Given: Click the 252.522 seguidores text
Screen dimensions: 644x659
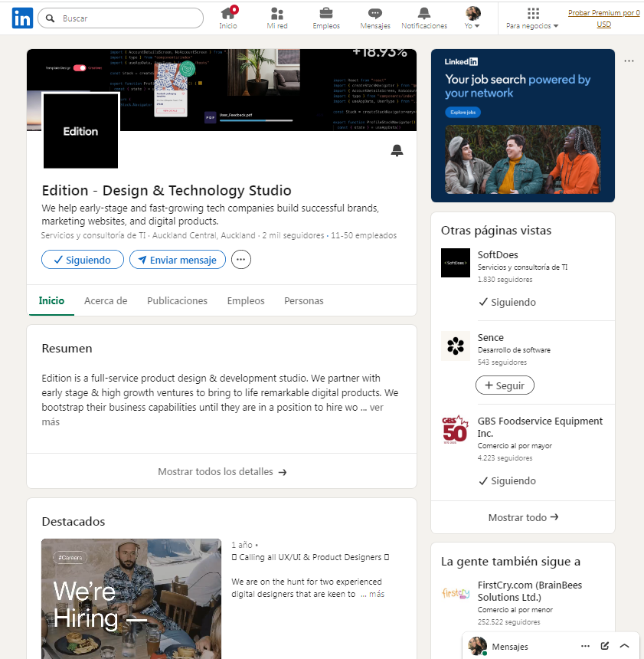Looking at the screenshot, I should point(508,622).
